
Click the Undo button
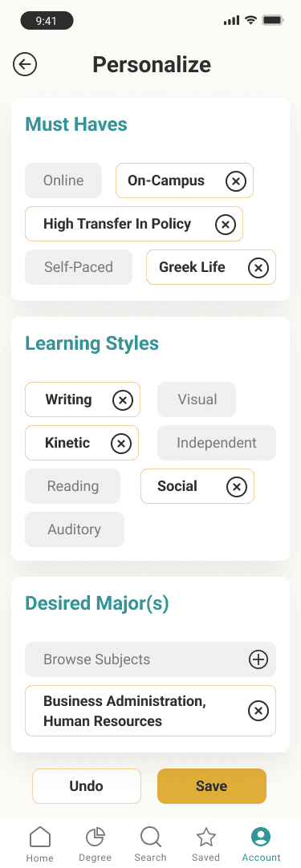click(87, 786)
